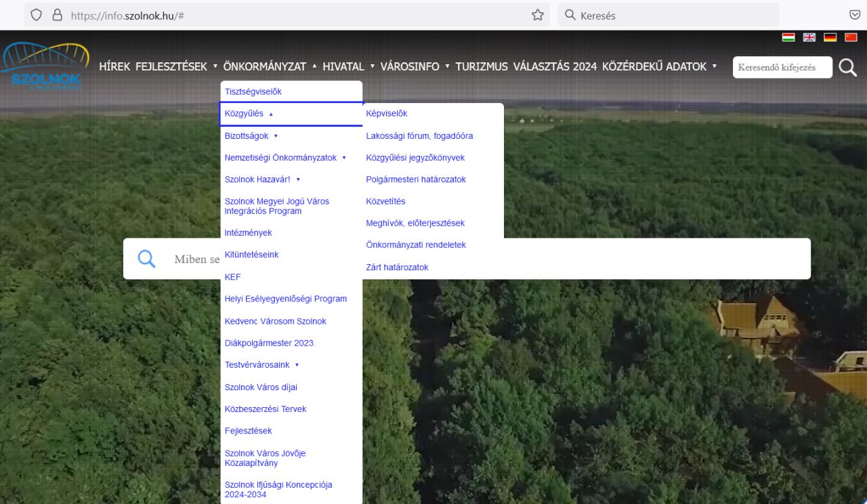Open the site security lock icon
Image resolution: width=867 pixels, height=504 pixels.
click(x=57, y=15)
